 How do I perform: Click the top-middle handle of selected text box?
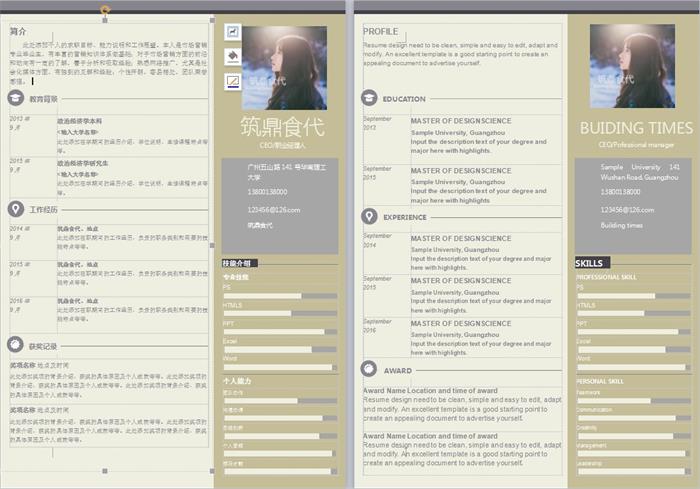[x=105, y=20]
